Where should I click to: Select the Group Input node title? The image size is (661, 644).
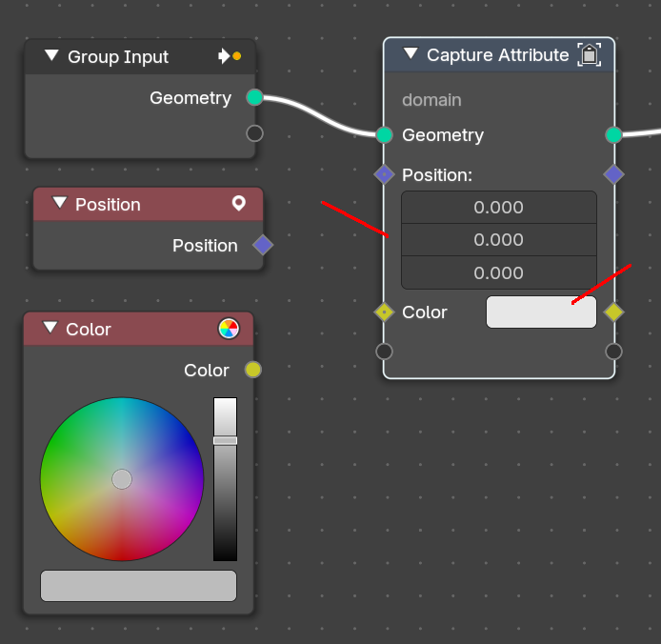point(118,56)
